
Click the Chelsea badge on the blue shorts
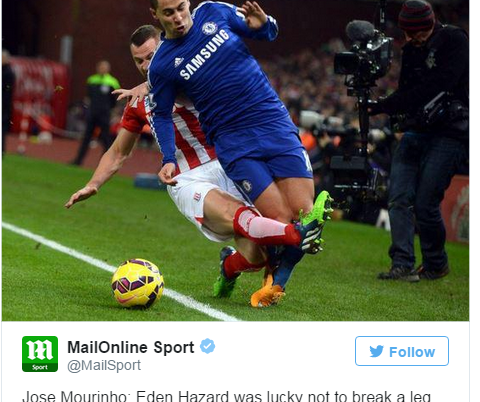[247, 186]
